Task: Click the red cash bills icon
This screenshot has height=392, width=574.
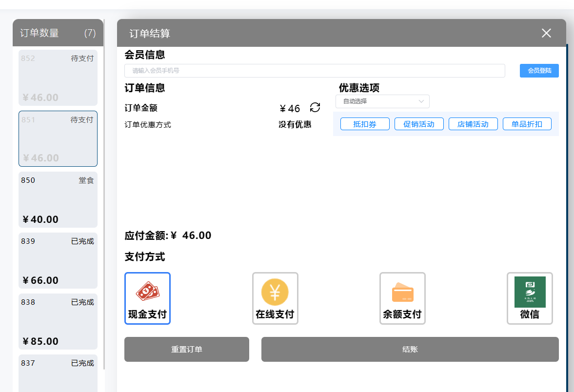Action: [x=147, y=292]
